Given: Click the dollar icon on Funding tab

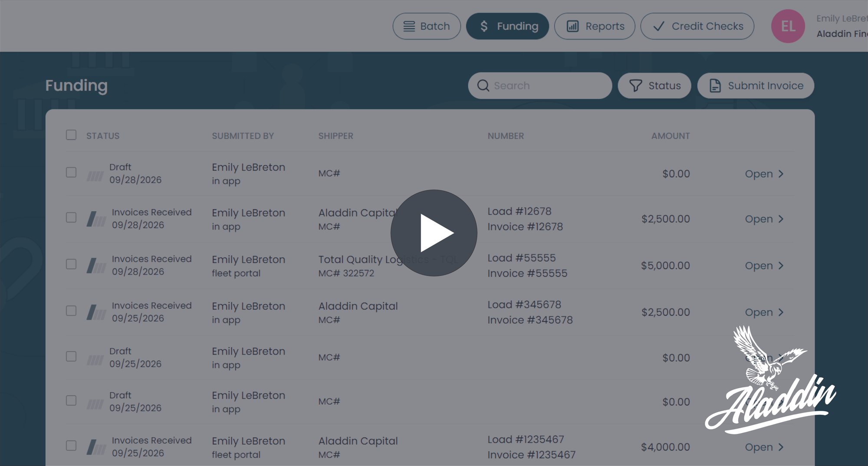Looking at the screenshot, I should [484, 26].
